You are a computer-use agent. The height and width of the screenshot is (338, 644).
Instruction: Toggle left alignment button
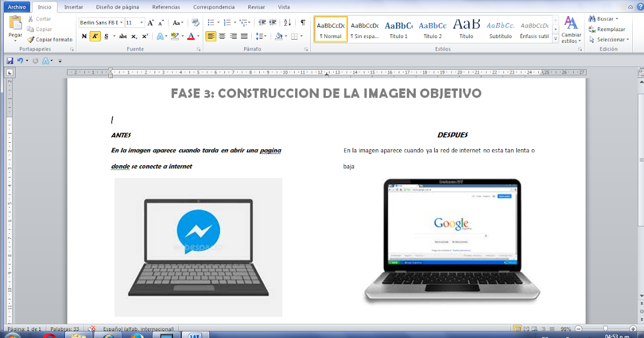[x=211, y=36]
